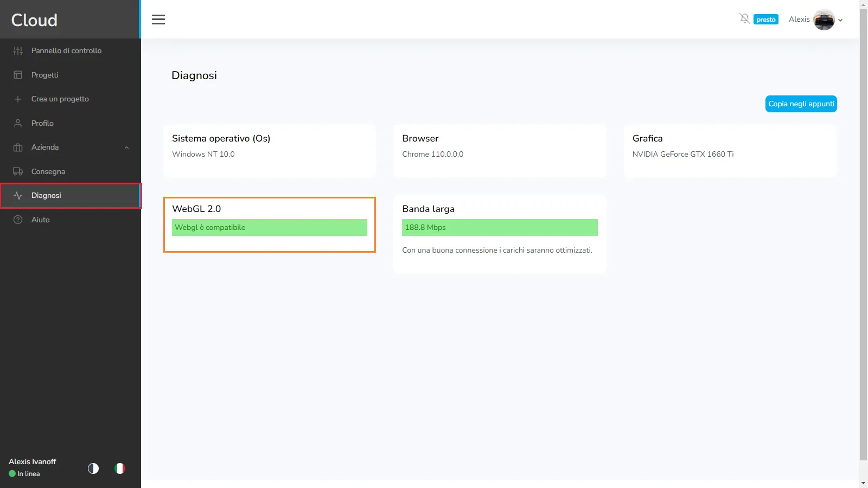Screen dimensions: 868x488
Task: Click the Sistema operativo (Os) heading
Action: [x=221, y=138]
